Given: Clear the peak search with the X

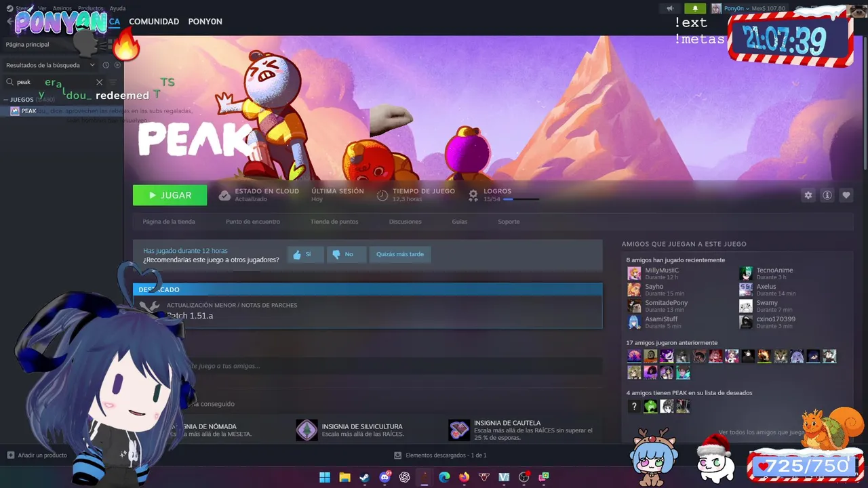Looking at the screenshot, I should 99,82.
